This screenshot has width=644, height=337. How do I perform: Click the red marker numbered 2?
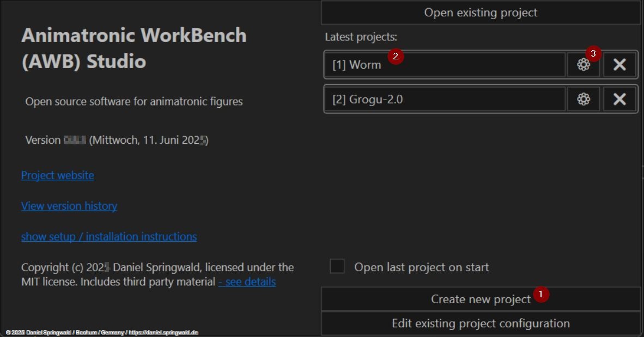(x=396, y=56)
